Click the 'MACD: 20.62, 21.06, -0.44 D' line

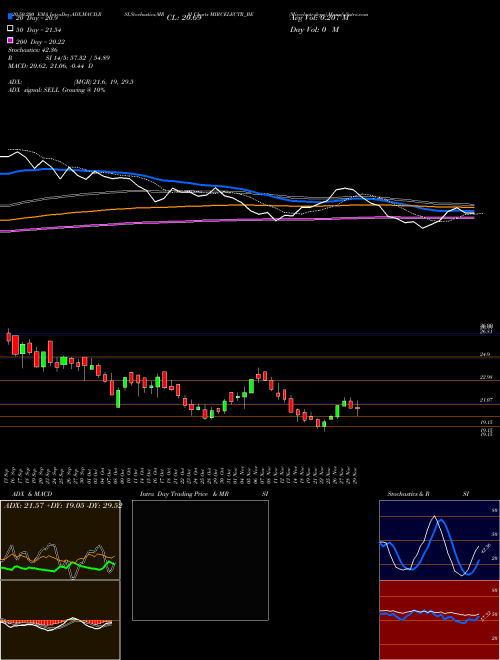[51, 66]
